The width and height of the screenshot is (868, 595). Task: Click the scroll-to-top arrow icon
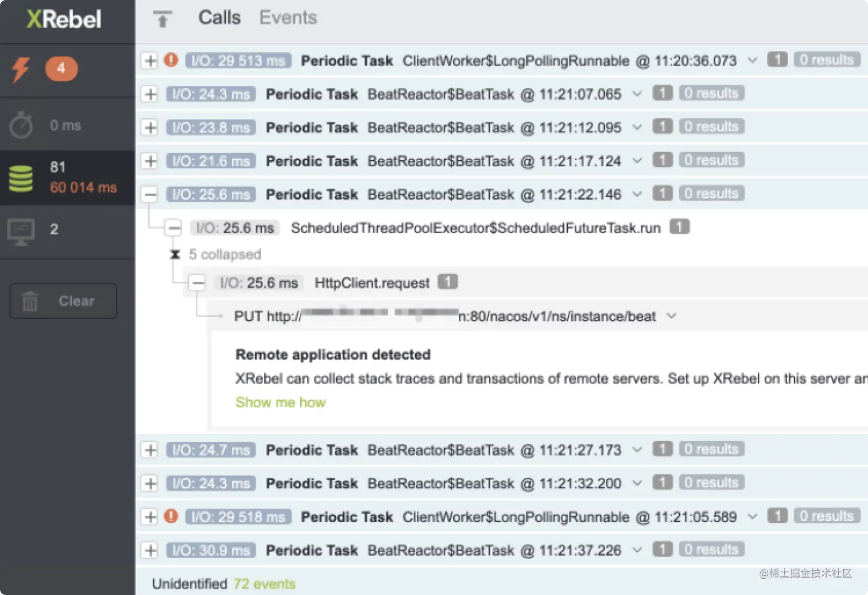(163, 19)
